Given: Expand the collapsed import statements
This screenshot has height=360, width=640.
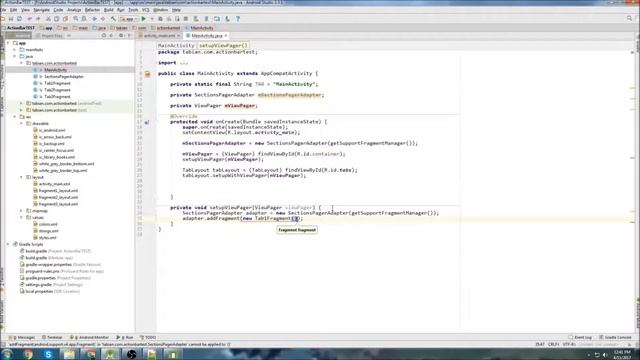Looking at the screenshot, I should [x=184, y=63].
